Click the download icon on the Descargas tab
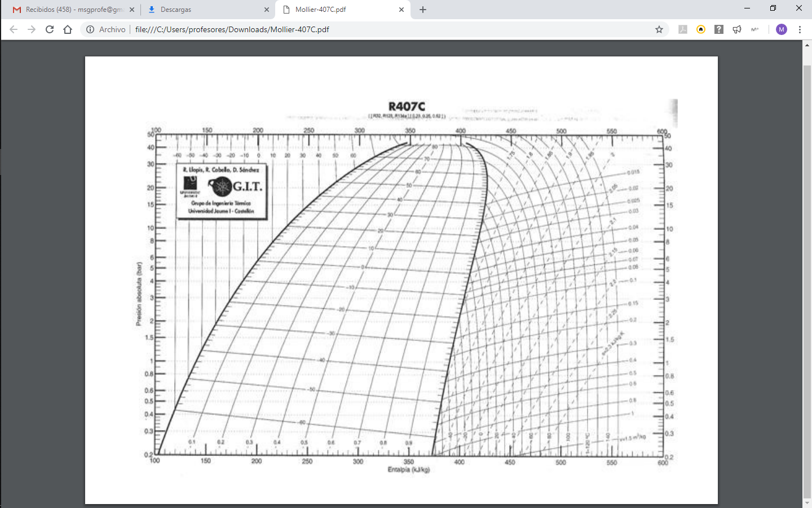This screenshot has width=812, height=508. [151, 10]
